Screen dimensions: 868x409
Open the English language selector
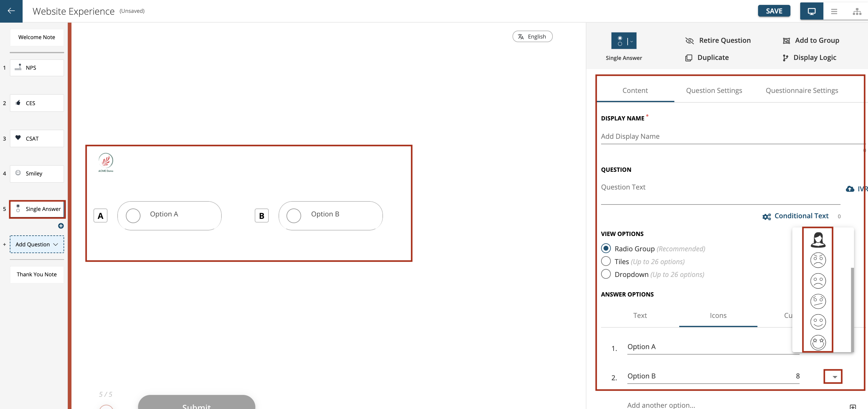coord(532,36)
